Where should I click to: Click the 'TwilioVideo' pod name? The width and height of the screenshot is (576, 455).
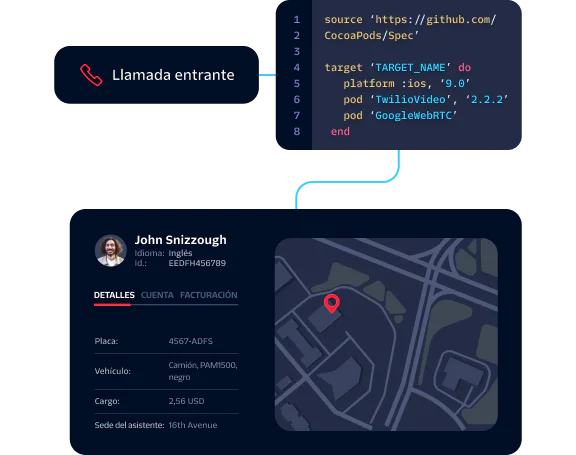(410, 100)
